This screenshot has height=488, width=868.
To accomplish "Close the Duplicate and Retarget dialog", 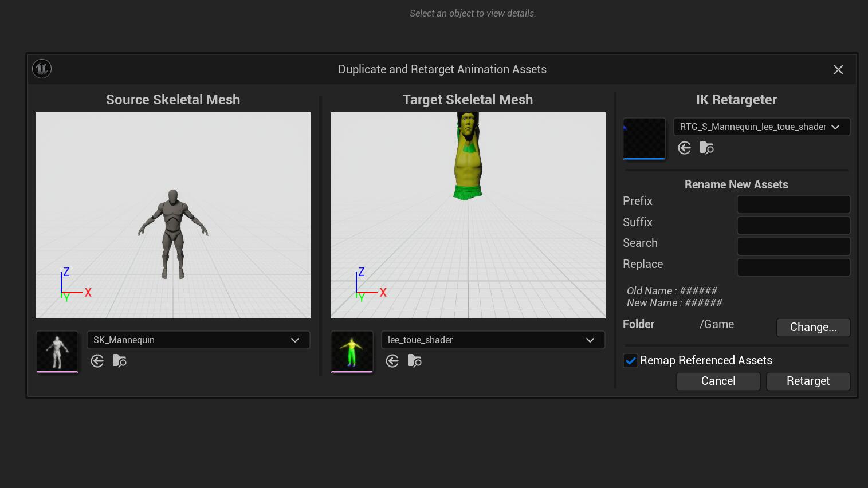I will [x=838, y=69].
